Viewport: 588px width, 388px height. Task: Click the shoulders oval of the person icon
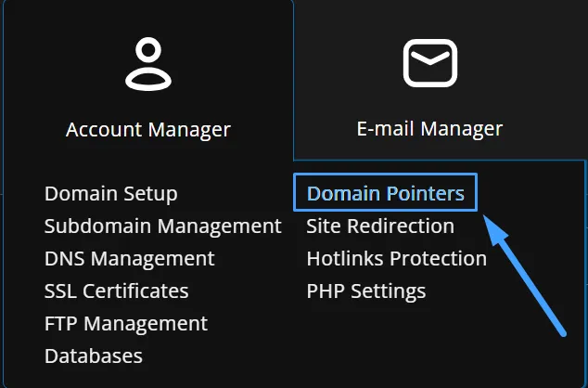click(x=148, y=80)
